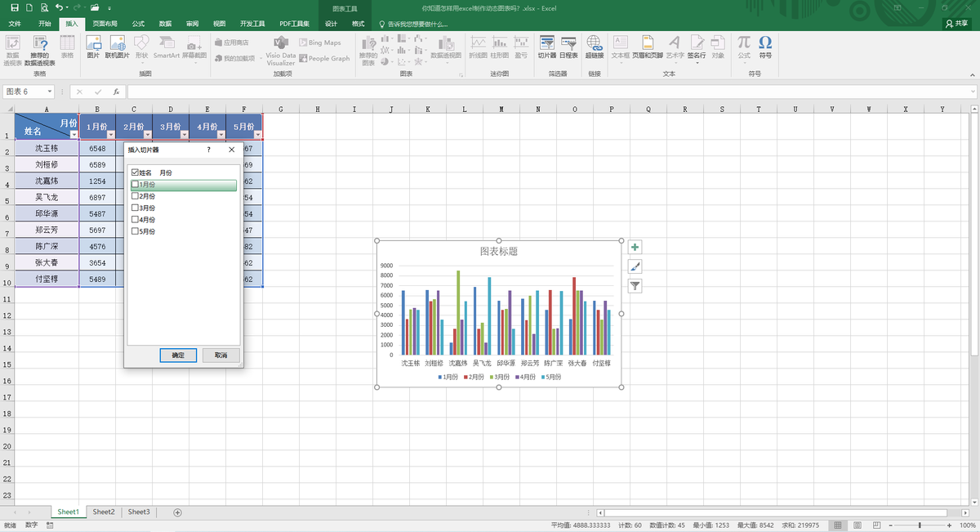Open the filter dropdown in 3月份 header

pos(184,135)
